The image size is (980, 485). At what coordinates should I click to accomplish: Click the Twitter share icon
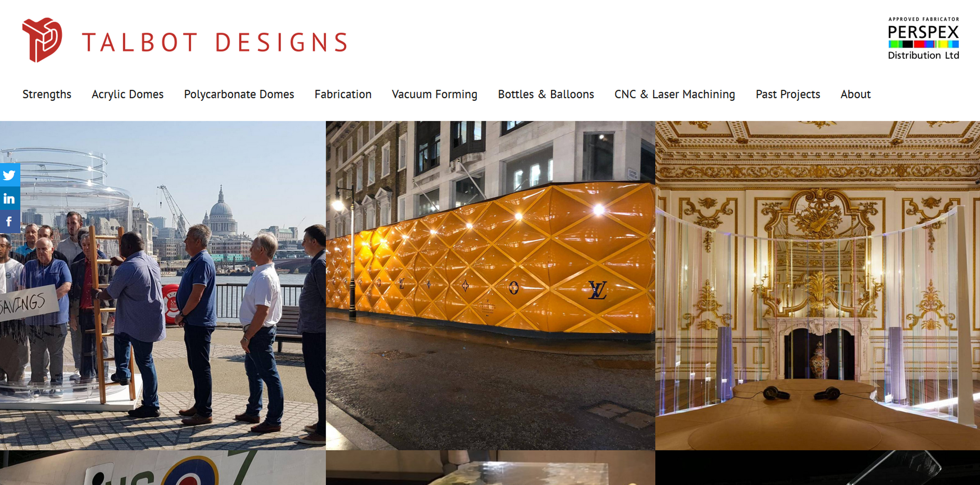coord(10,175)
